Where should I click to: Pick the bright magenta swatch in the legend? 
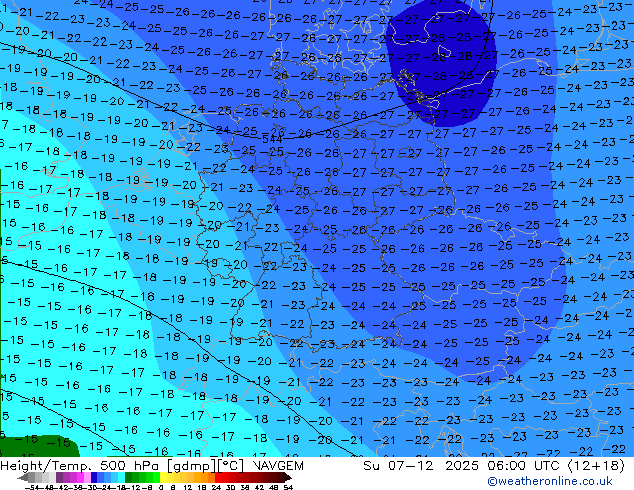click(x=80, y=477)
